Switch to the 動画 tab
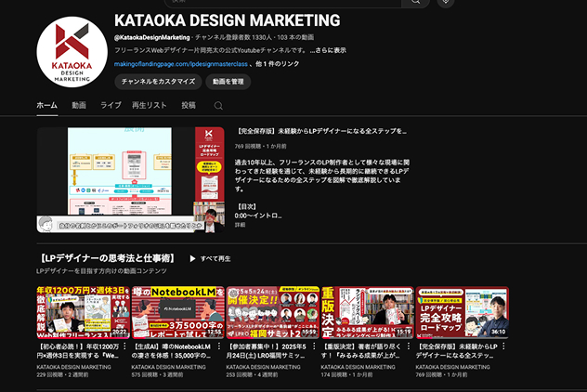The width and height of the screenshot is (587, 392). point(79,105)
